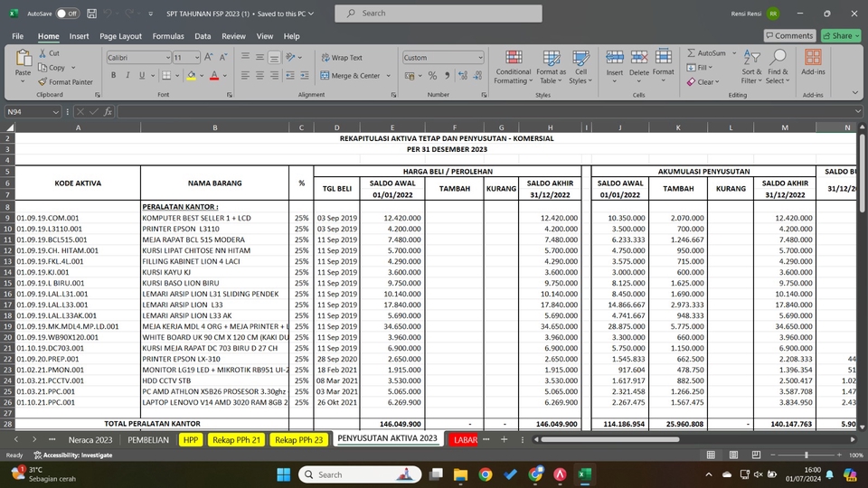Open the Comments pane

[x=790, y=35]
